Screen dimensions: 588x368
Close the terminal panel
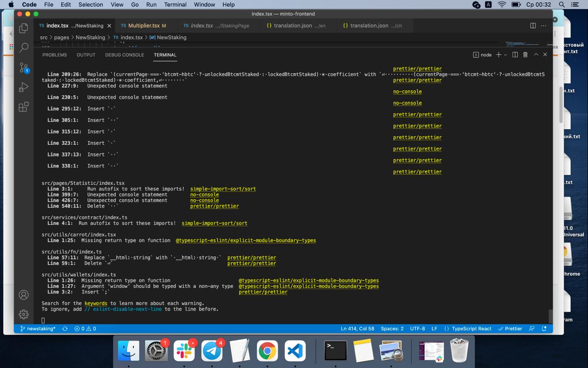545,55
